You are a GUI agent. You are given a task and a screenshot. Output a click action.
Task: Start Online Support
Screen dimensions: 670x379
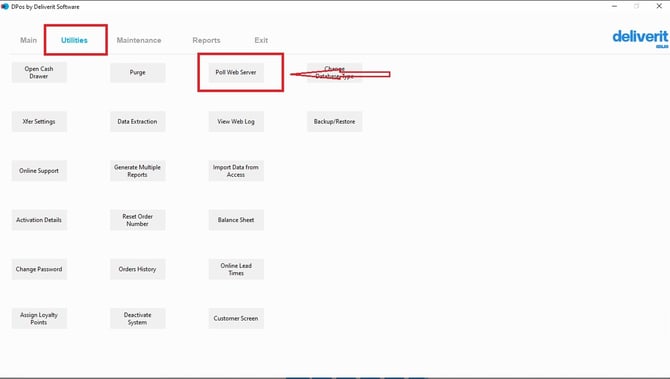click(39, 170)
